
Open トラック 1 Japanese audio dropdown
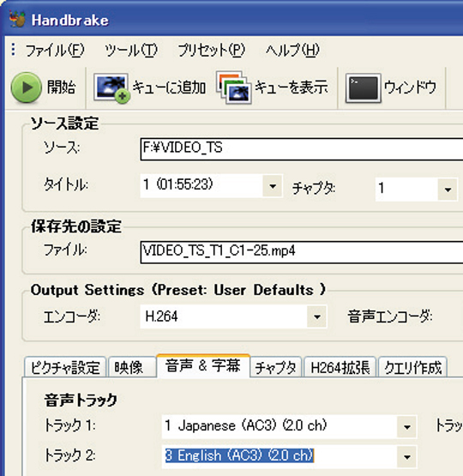click(407, 426)
